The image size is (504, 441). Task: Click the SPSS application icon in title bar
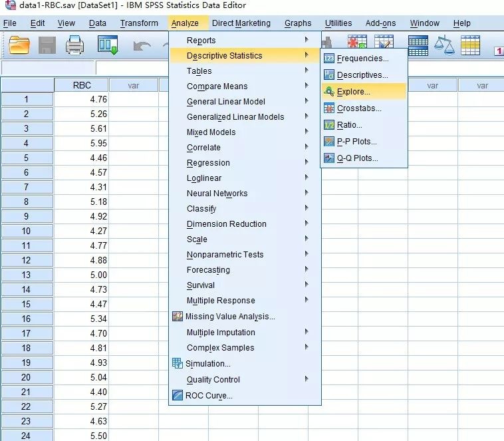(11, 5)
